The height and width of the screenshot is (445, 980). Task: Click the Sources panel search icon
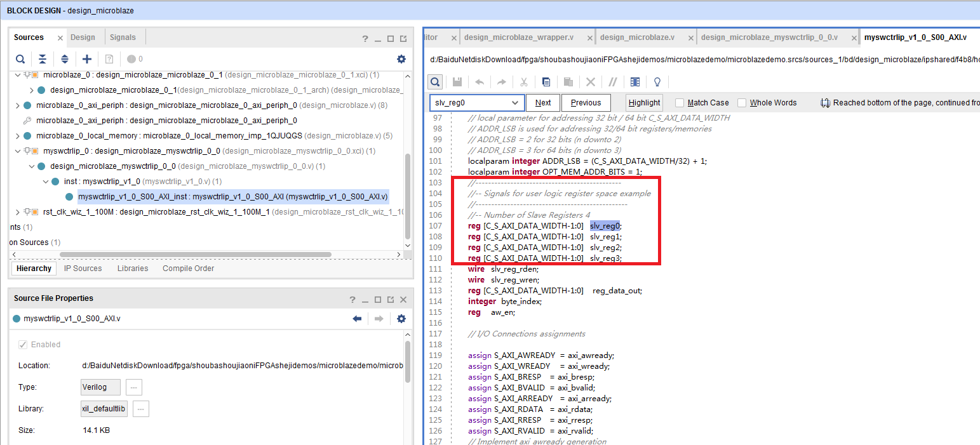pos(20,59)
